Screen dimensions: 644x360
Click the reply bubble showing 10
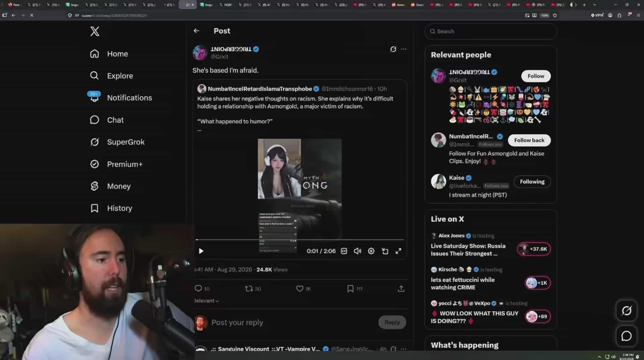click(x=202, y=289)
